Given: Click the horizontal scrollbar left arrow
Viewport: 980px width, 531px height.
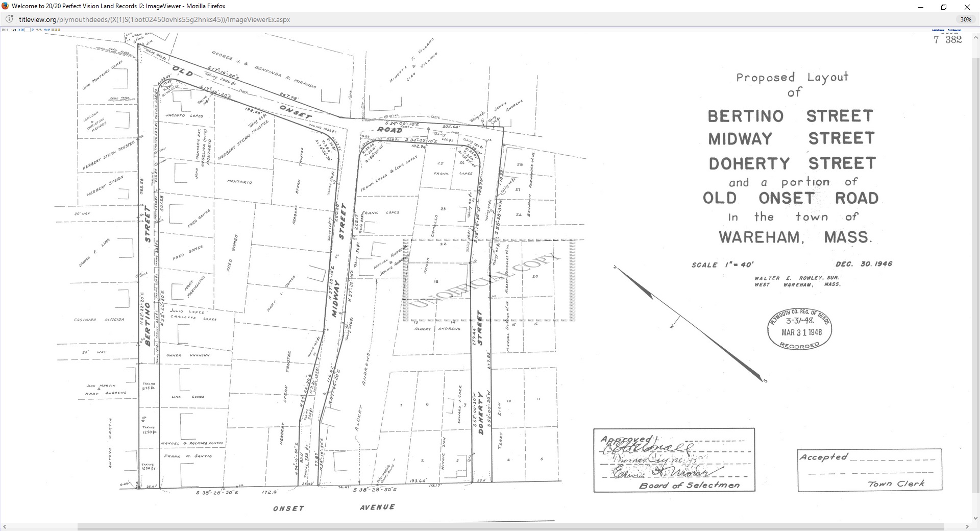Looking at the screenshot, I should click(4, 526).
